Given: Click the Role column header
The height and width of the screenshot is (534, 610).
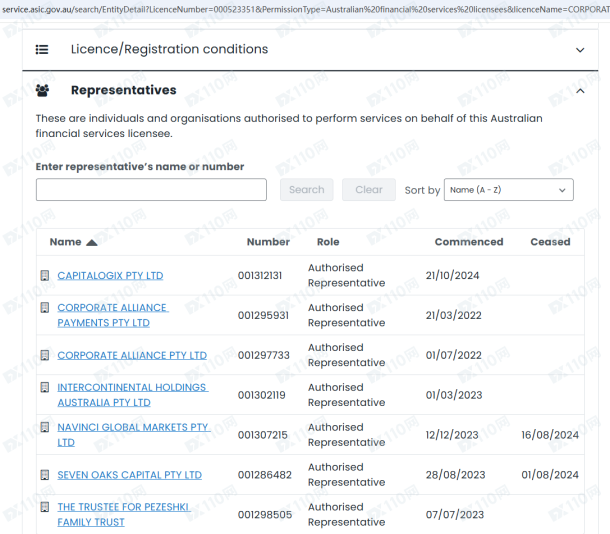Looking at the screenshot, I should 328,242.
